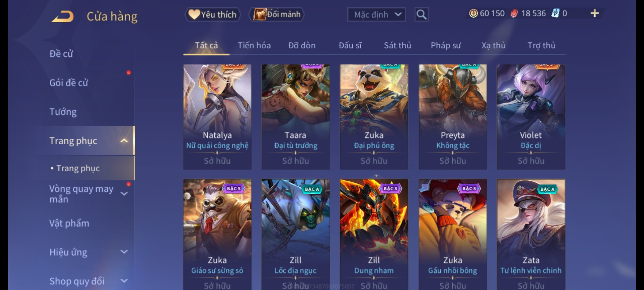Tap the gold coin currency icon

pos(473,13)
